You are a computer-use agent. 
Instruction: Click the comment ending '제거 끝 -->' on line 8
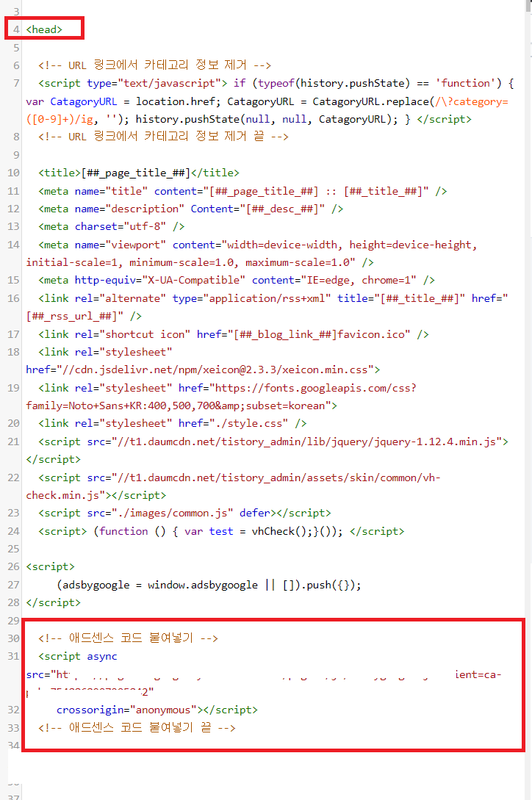pyautogui.click(x=163, y=137)
